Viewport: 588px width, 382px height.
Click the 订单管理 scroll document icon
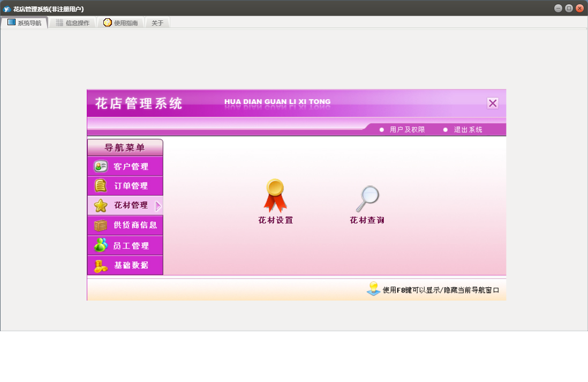click(100, 185)
